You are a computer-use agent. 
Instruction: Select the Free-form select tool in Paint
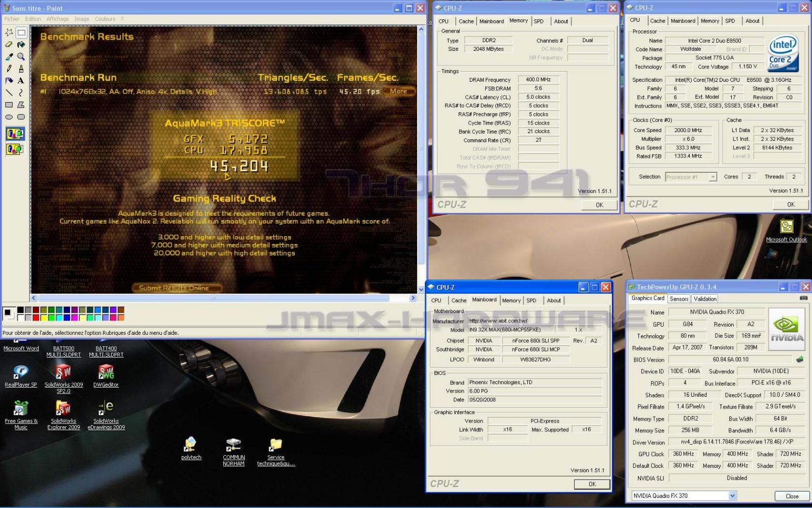(9, 33)
